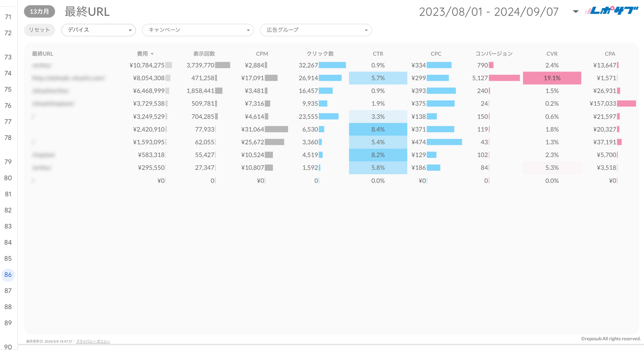Click the pink bar beside 5,127 conversions
Viewport: 644px width, 350px height.
505,78
